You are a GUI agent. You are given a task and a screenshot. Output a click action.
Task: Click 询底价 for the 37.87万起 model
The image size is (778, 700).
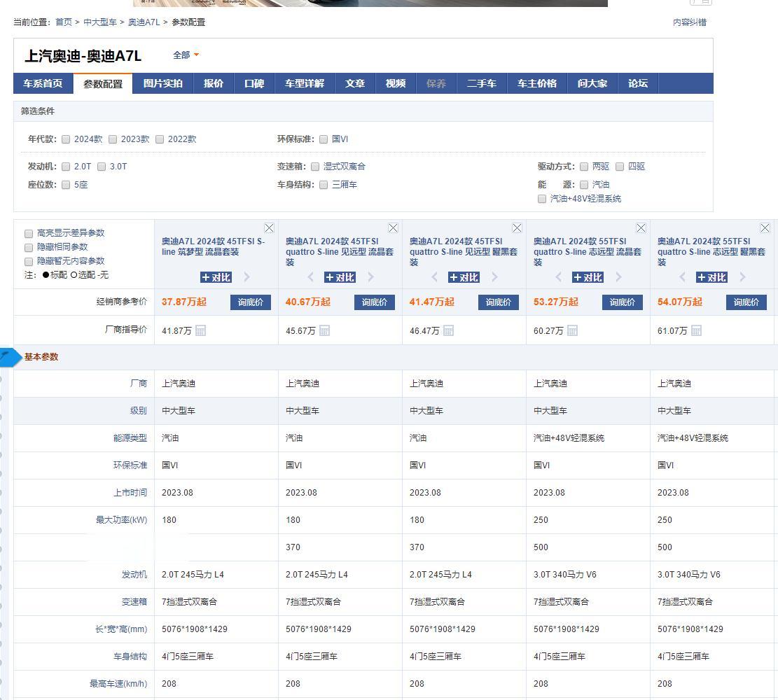[x=251, y=302]
